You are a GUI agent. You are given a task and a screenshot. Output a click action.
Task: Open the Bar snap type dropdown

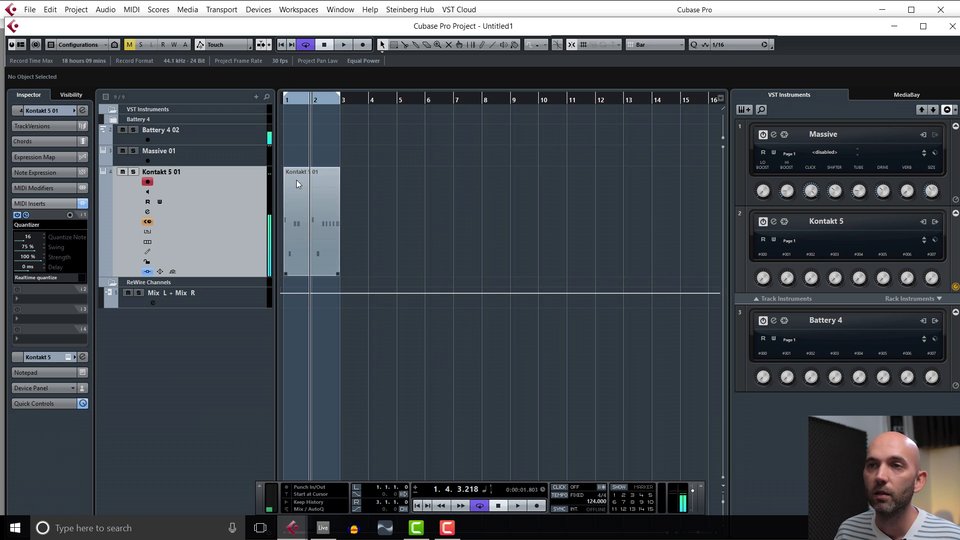pos(654,45)
